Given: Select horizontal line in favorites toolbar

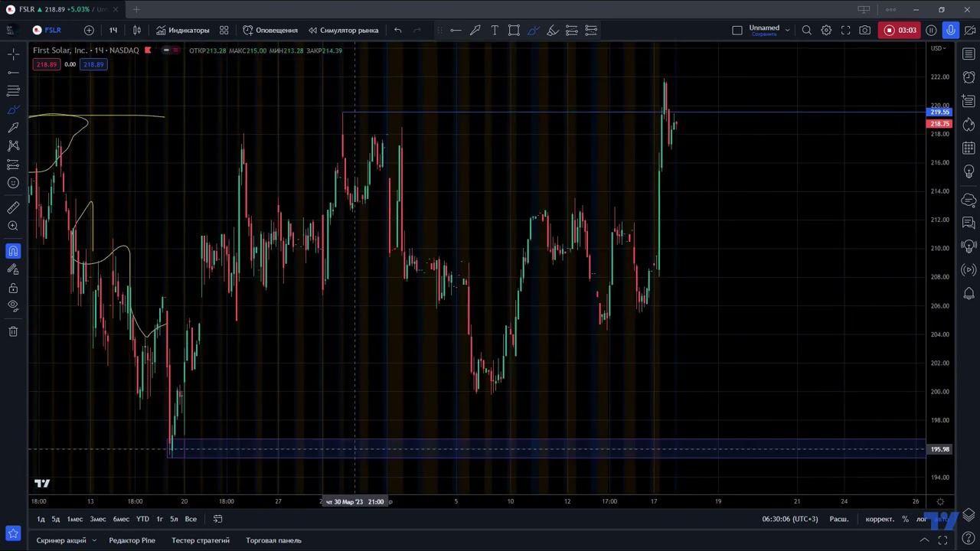Looking at the screenshot, I should (456, 30).
